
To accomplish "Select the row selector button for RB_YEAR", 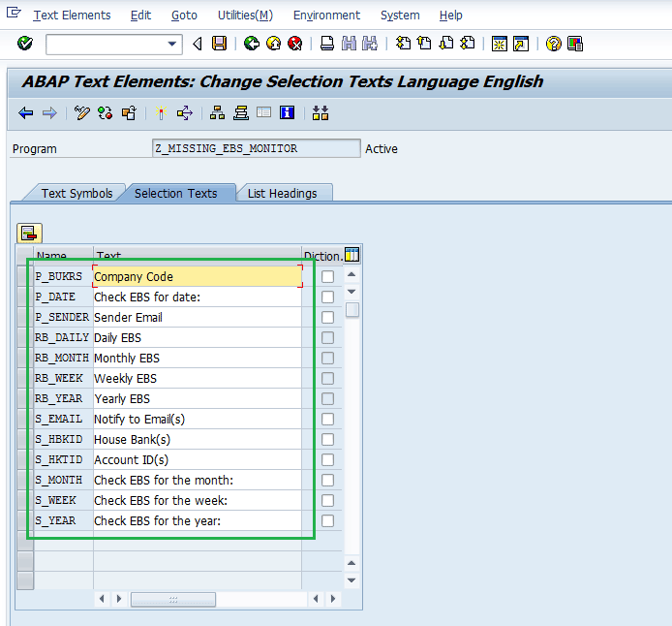I will pyautogui.click(x=25, y=398).
